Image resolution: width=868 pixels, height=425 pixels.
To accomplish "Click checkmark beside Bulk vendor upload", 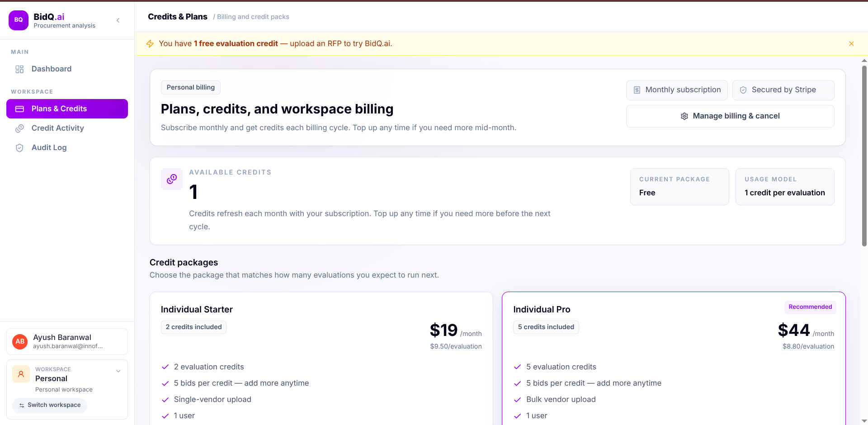I will point(518,400).
